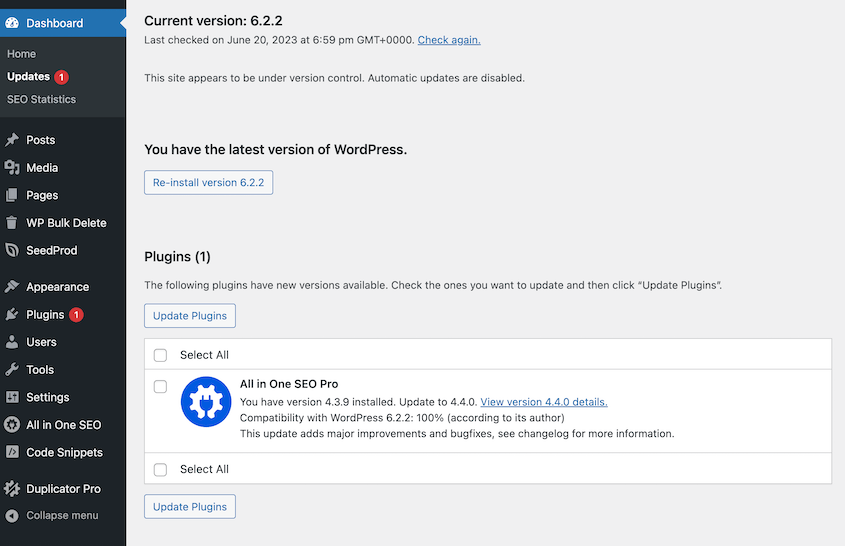This screenshot has width=845, height=546.
Task: Open the Code Snippets menu
Action: tap(63, 452)
